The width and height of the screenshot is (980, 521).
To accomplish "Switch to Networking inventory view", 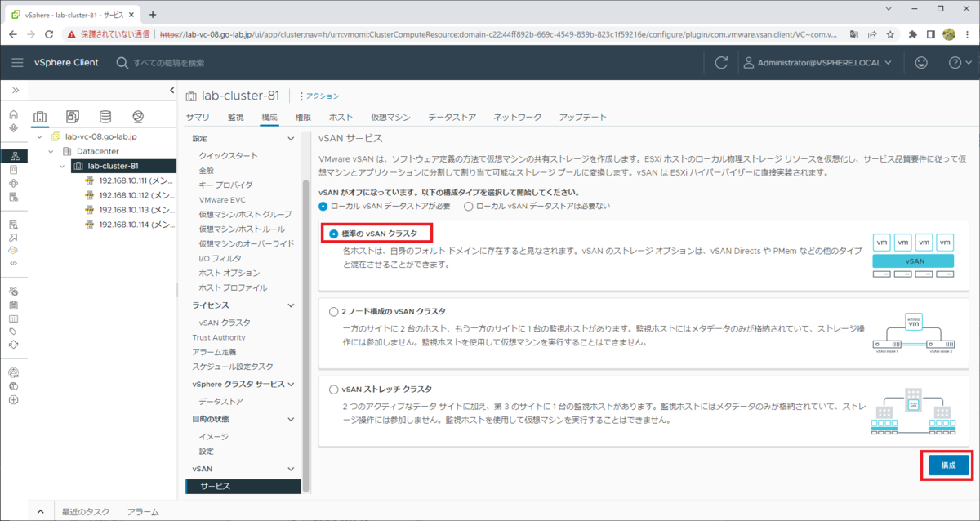I will coord(138,117).
